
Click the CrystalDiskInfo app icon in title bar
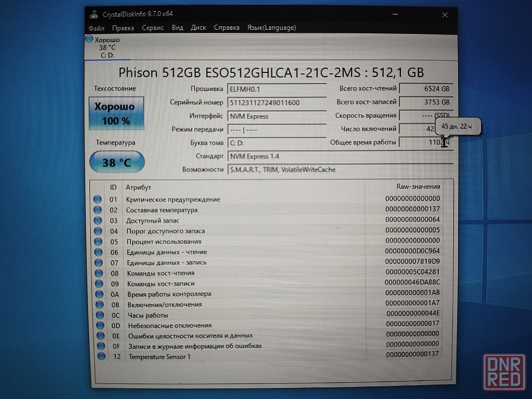pos(93,14)
